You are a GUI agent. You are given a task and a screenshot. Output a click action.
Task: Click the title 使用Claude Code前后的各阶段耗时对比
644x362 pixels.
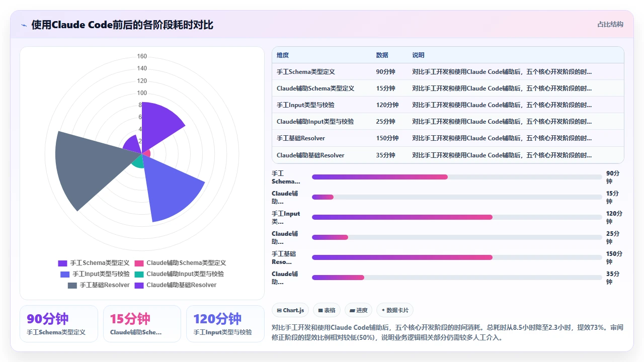click(122, 25)
